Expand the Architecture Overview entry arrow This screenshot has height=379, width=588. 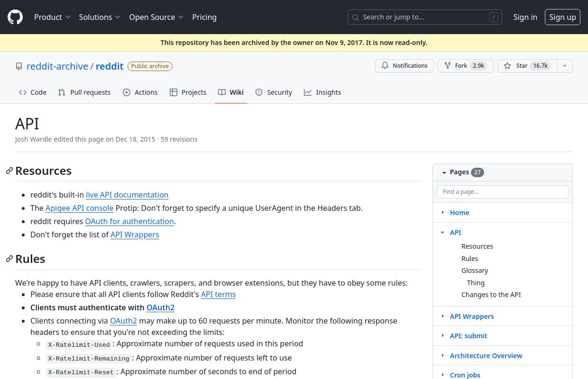point(443,355)
